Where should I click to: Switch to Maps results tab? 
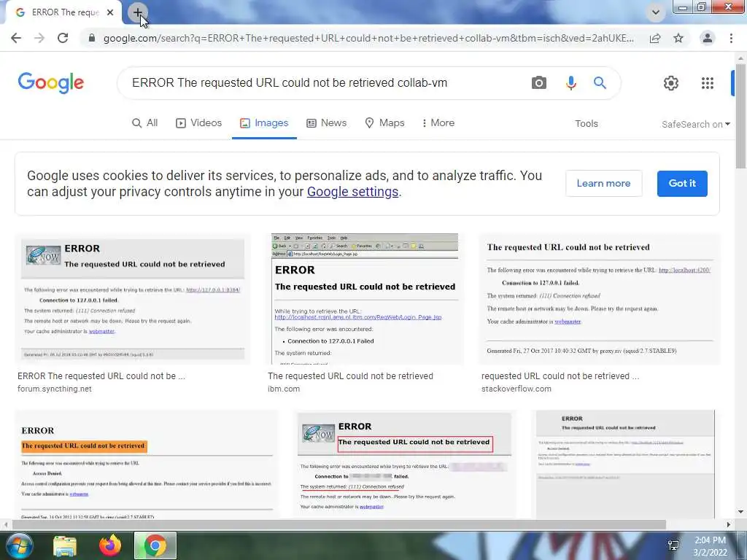coord(384,122)
